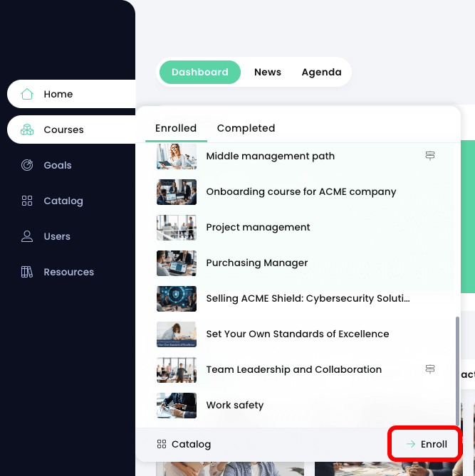
Task: Click the course list vertical scrollbar
Action: [x=457, y=371]
